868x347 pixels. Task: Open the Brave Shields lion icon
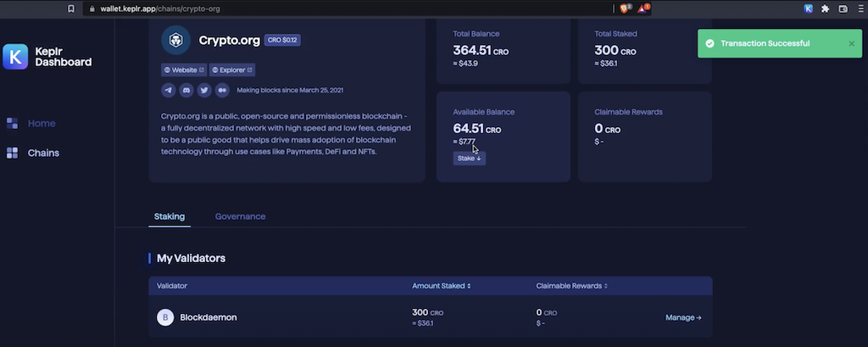(x=625, y=8)
